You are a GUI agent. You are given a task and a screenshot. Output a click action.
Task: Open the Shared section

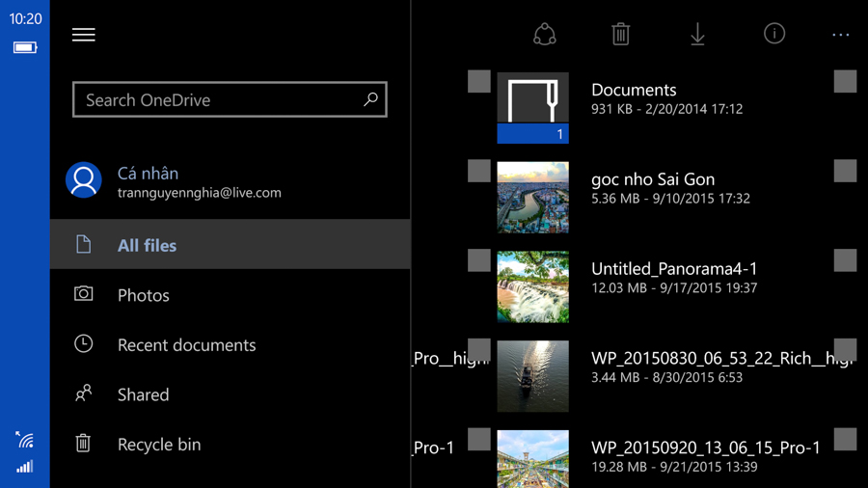click(143, 394)
